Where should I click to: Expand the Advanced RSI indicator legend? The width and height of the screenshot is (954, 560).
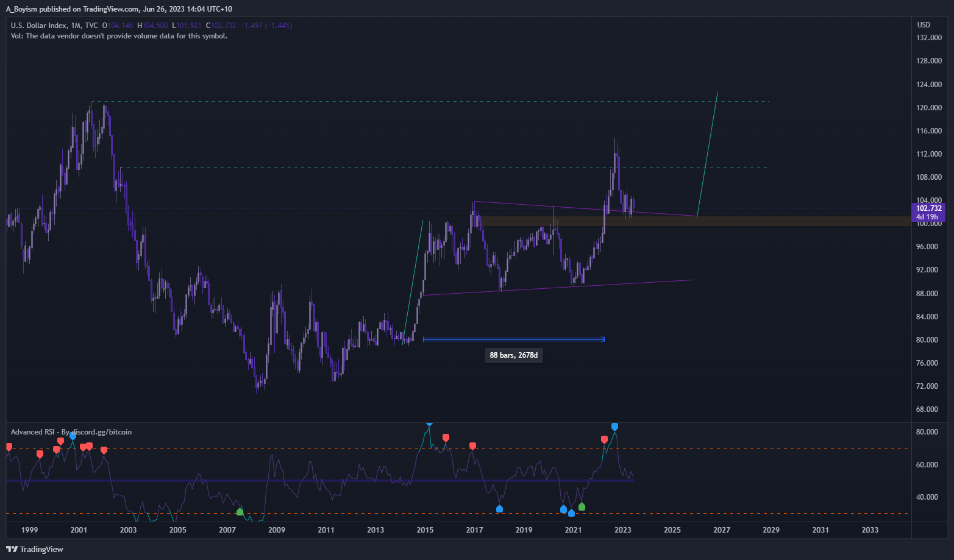click(71, 432)
